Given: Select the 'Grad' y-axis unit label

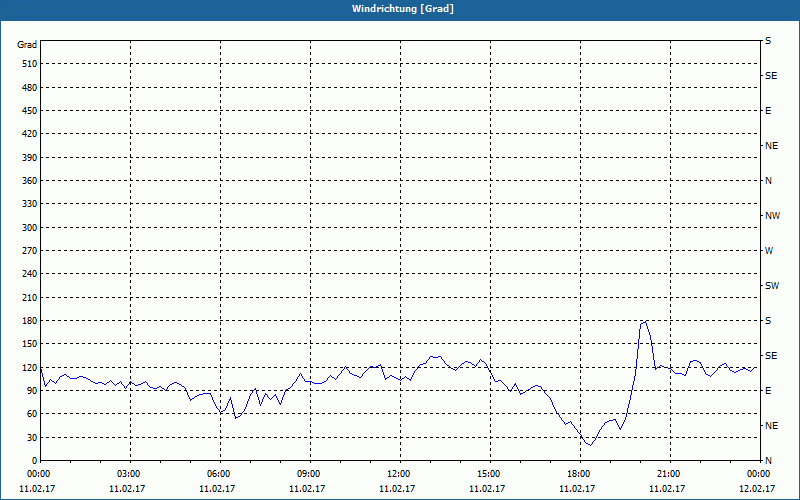Looking at the screenshot, I should click(x=27, y=45).
